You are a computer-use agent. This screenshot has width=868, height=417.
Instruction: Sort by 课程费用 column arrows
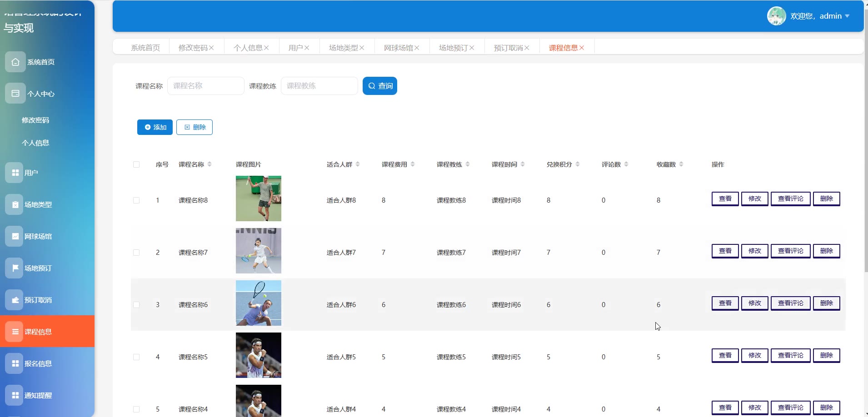[x=413, y=164]
